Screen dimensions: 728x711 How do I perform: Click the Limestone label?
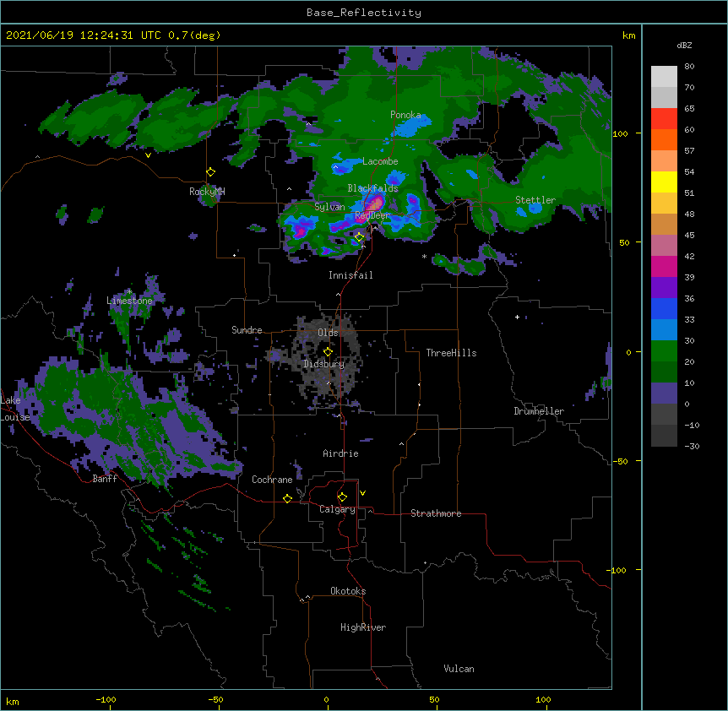tap(129, 301)
